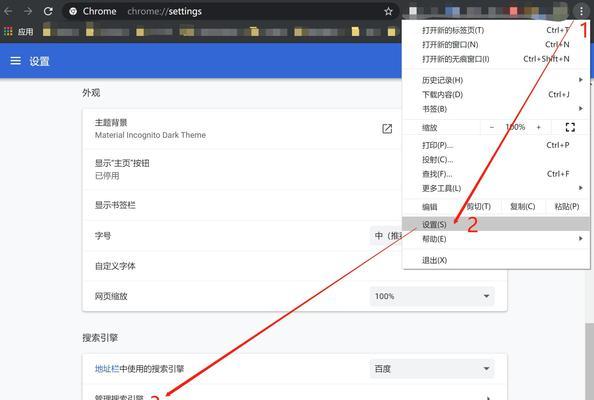Open a new incognito window 打开新的无痕窗口

point(496,59)
